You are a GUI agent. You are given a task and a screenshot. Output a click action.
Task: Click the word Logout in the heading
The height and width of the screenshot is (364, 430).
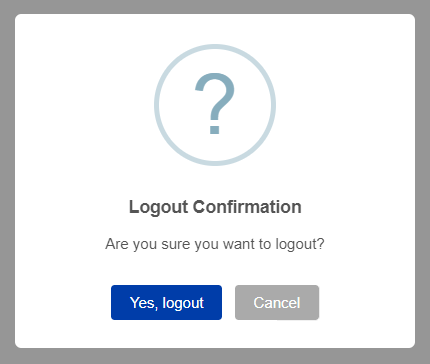point(158,207)
